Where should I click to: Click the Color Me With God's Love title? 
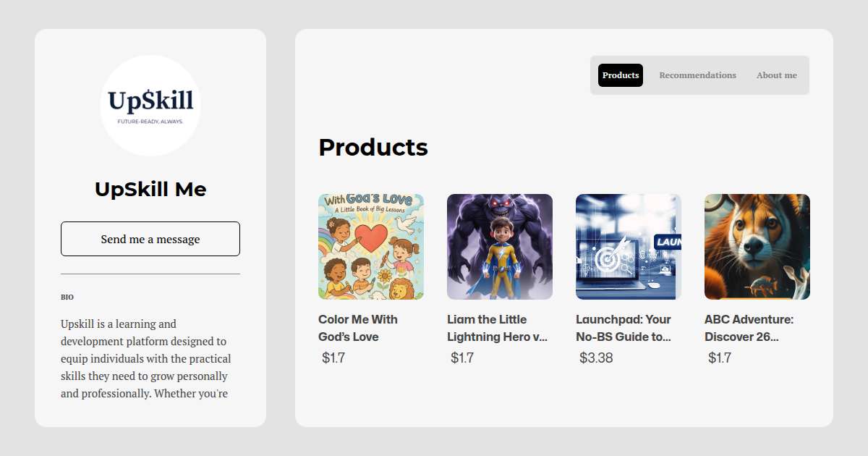click(x=358, y=328)
